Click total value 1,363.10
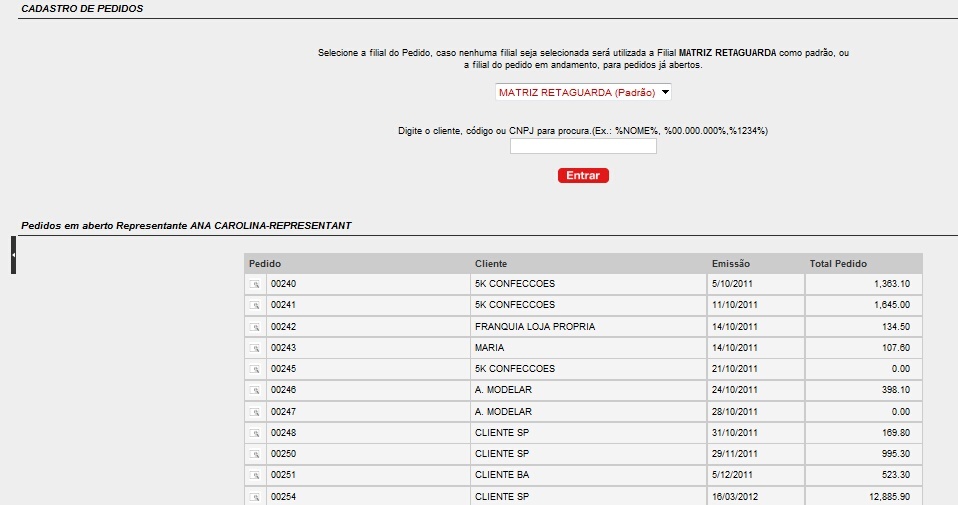 click(891, 284)
